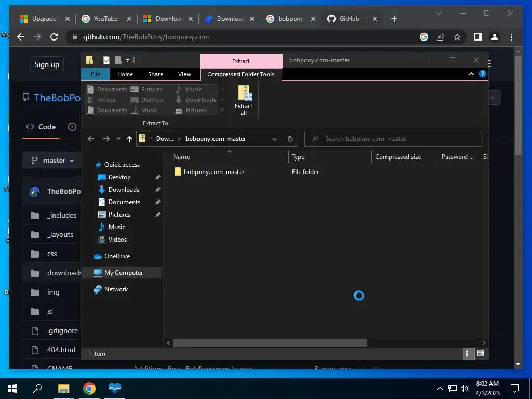Screen dimensions: 532x399
Task: Click the Password column header
Action: [x=457, y=157]
